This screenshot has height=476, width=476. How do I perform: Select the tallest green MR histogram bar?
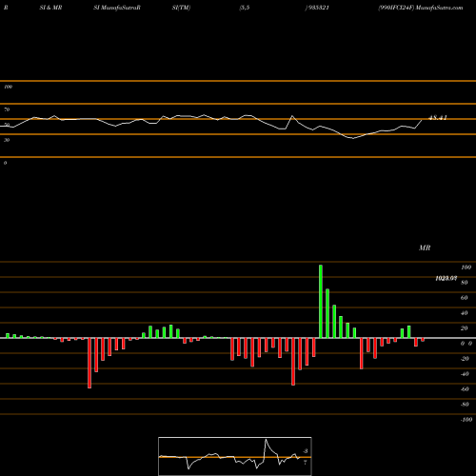[321, 302]
